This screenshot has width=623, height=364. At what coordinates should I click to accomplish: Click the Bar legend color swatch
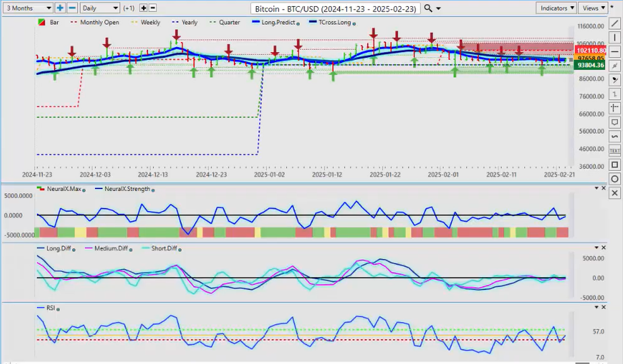tap(41, 22)
